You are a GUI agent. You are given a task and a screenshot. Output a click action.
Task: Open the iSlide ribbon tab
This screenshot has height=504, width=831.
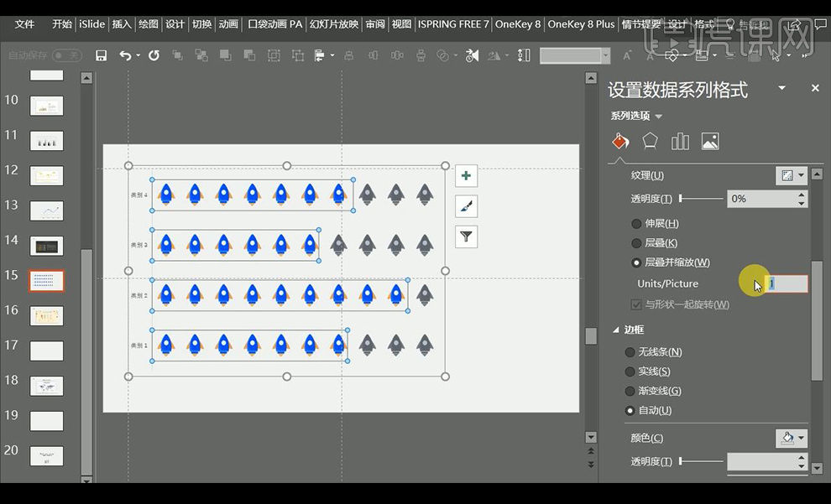pos(91,24)
